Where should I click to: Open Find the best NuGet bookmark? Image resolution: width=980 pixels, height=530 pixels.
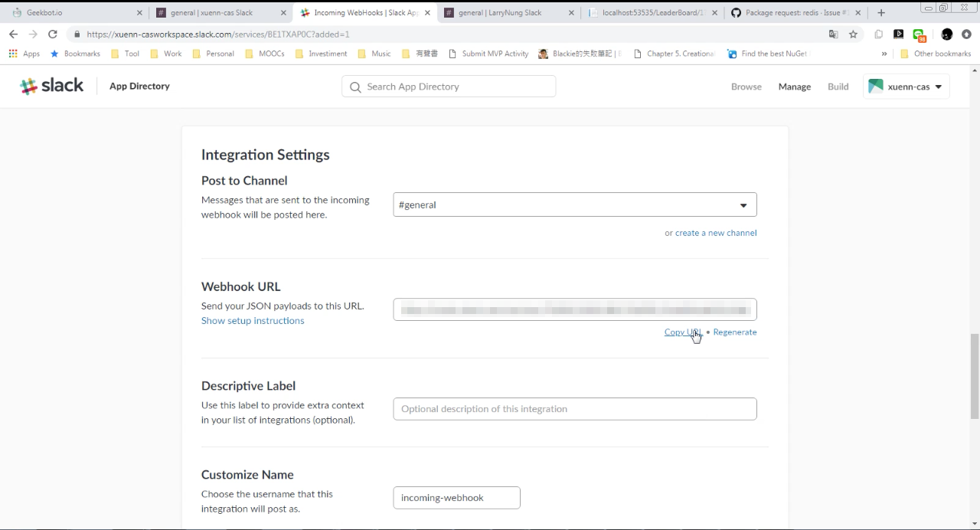(767, 54)
